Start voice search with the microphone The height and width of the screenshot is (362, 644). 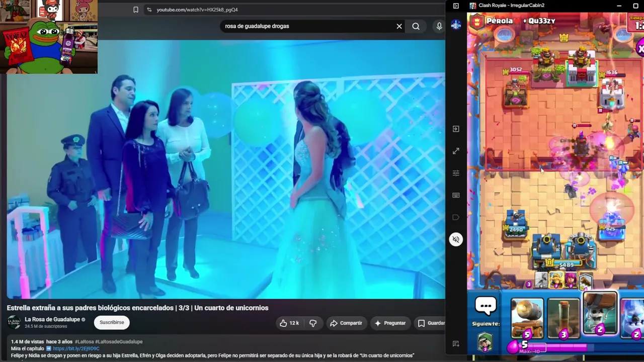point(439,26)
